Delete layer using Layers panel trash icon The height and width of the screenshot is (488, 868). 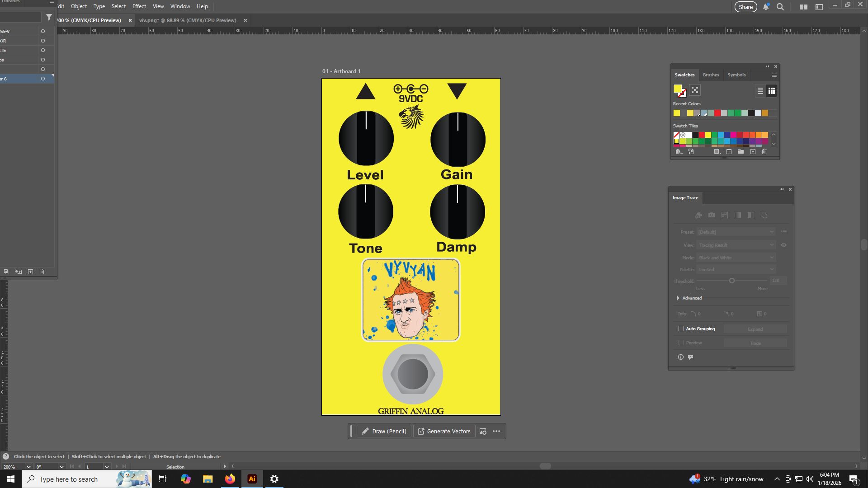tap(42, 272)
